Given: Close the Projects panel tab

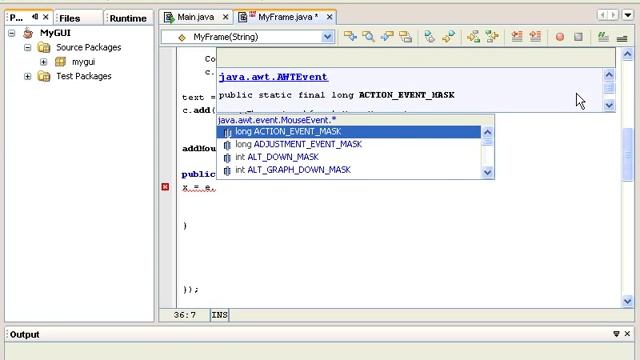Looking at the screenshot, I should coord(46,17).
